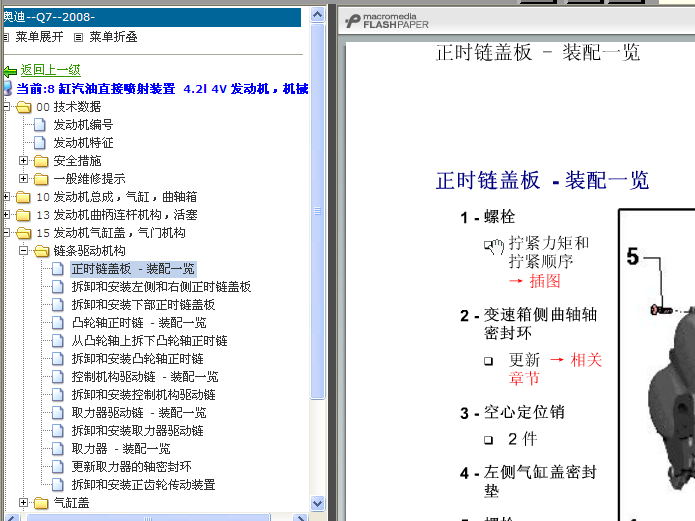Click the 菜单展开 expand-menu link
The width and height of the screenshot is (695, 521).
(x=39, y=37)
